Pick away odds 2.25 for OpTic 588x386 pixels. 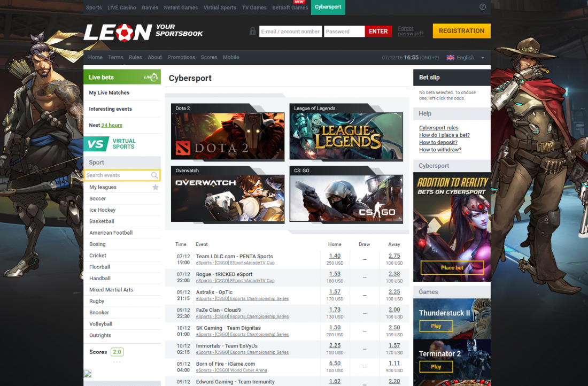(x=394, y=292)
